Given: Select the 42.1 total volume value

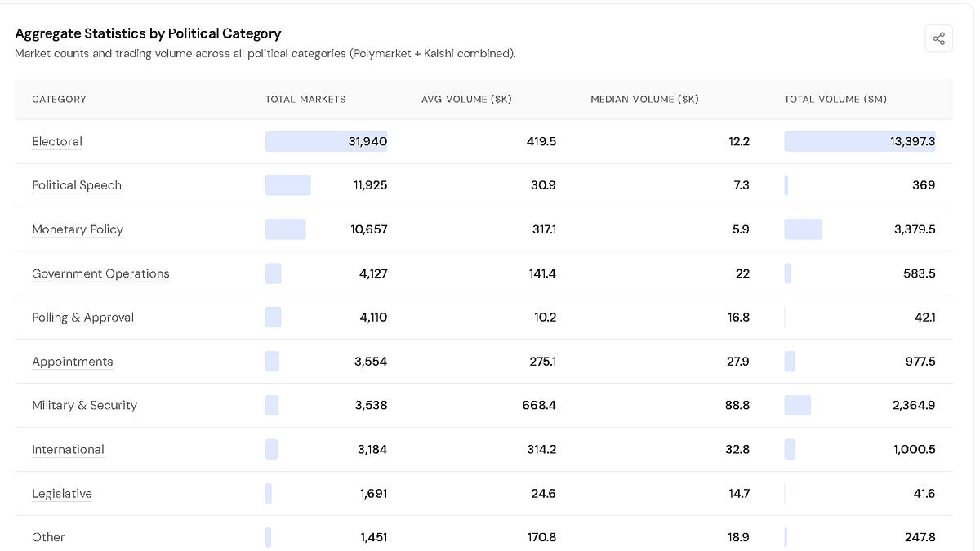Looking at the screenshot, I should (x=925, y=318).
